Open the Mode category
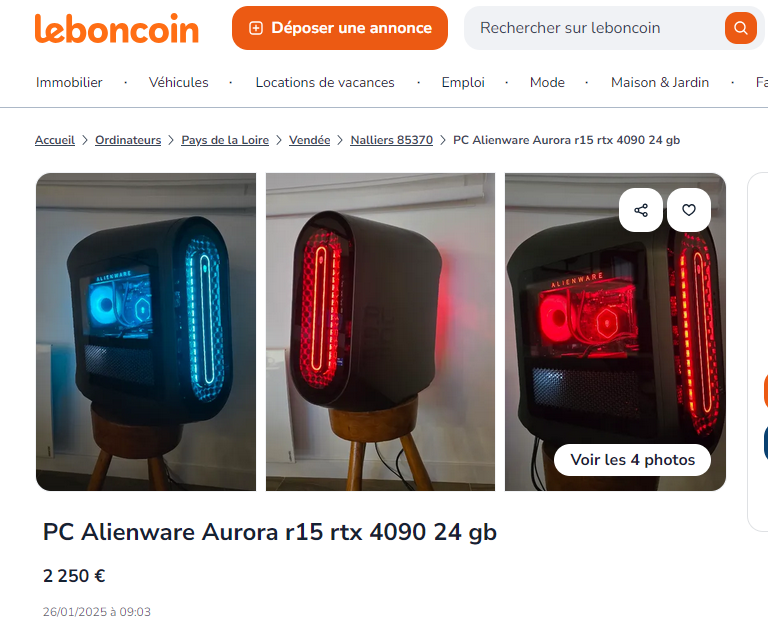Viewport: 768px width, 629px height. tap(547, 82)
